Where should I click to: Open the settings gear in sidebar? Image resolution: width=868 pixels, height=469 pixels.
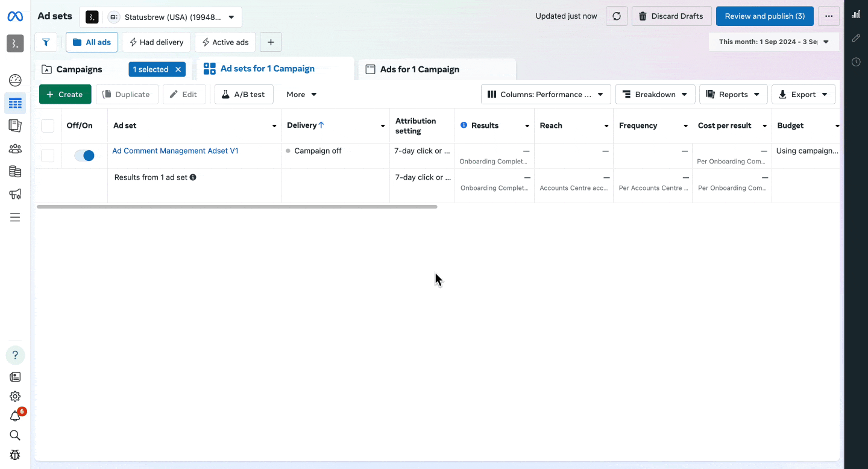pos(15,396)
